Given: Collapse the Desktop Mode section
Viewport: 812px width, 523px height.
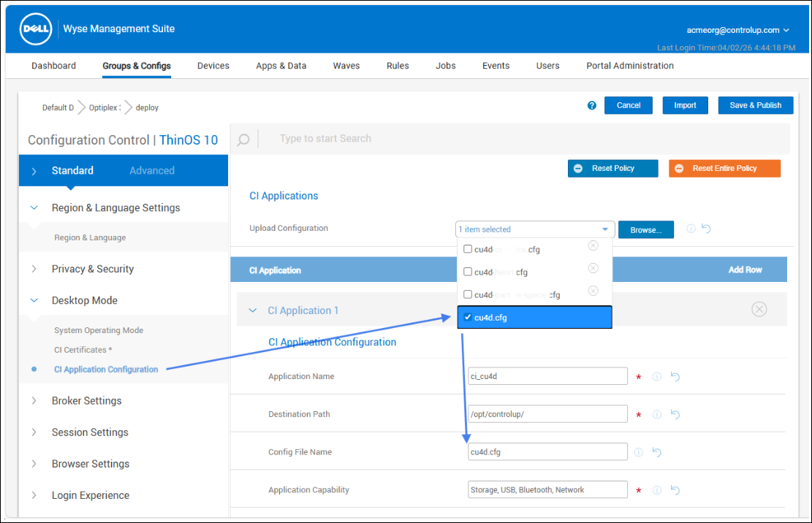Looking at the screenshot, I should point(34,300).
